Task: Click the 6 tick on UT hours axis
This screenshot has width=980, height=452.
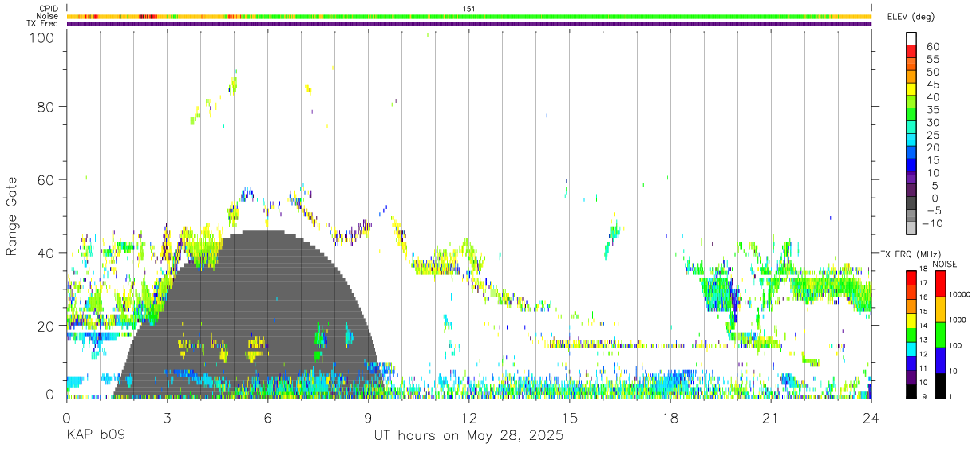Action: pos(268,418)
